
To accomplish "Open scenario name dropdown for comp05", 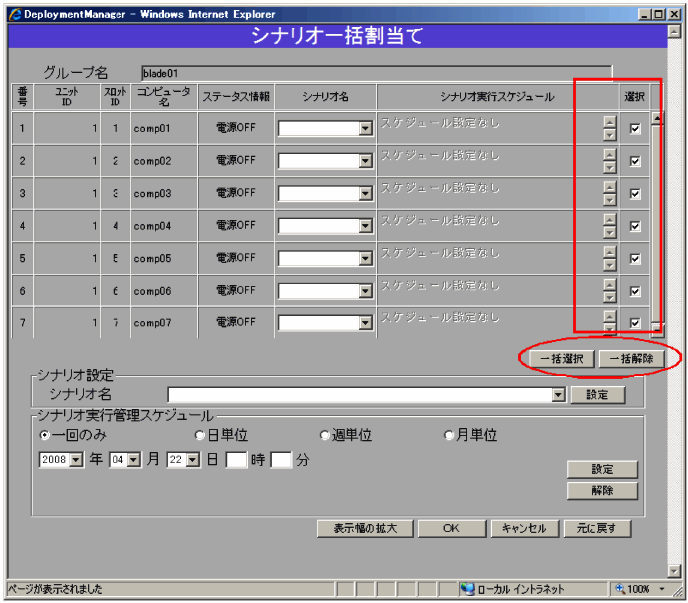I will pyautogui.click(x=365, y=258).
